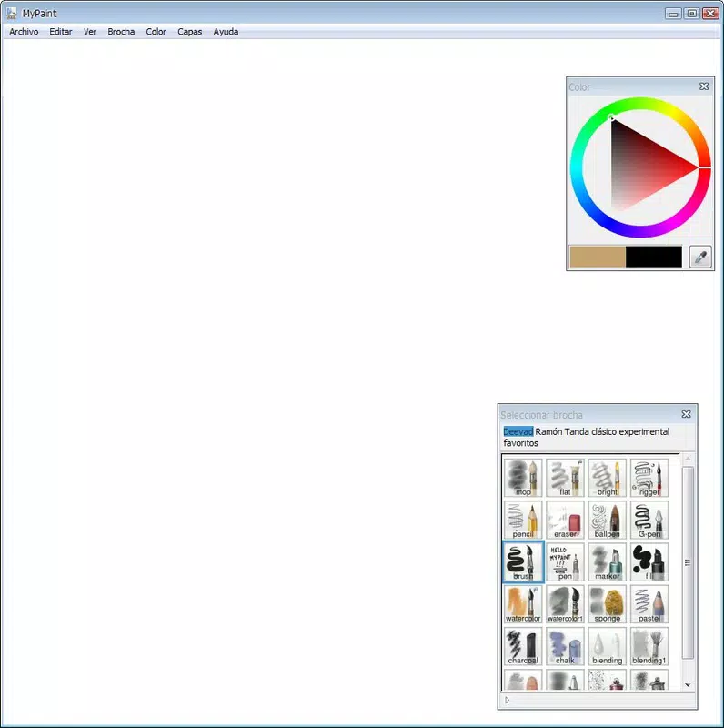The height and width of the screenshot is (728, 724).
Task: Select the sponge brush
Action: coord(607,604)
